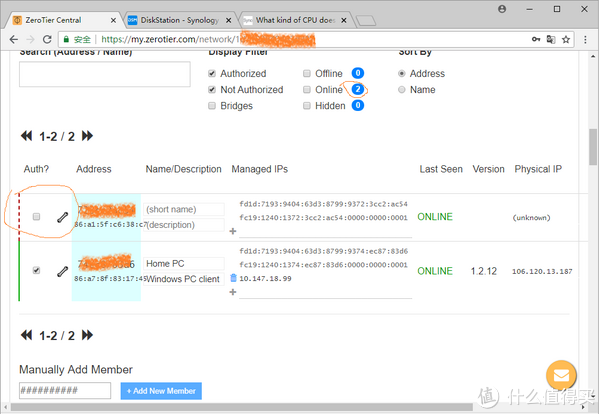Bookmark page with the star icon
The height and width of the screenshot is (414, 600).
point(566,39)
